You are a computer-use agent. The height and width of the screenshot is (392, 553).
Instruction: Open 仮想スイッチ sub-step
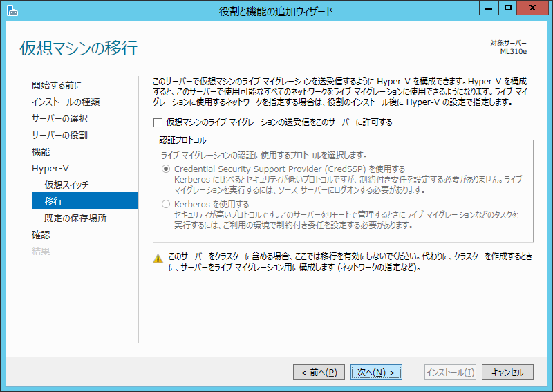click(66, 185)
